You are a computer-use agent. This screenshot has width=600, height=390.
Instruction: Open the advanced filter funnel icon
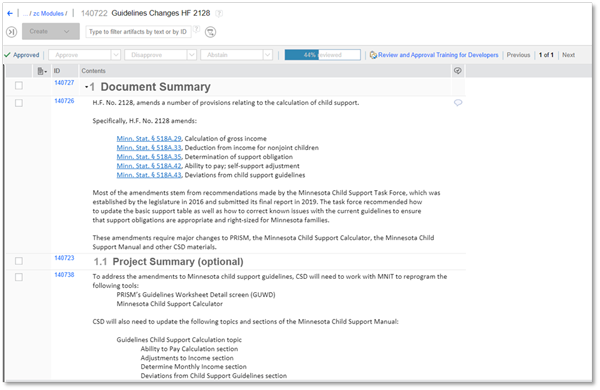click(x=210, y=32)
